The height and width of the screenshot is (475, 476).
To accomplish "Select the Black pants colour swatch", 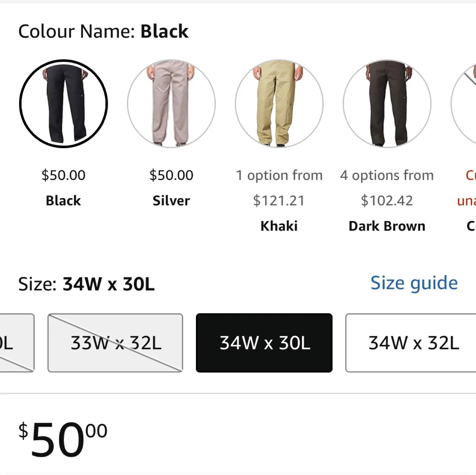I will tap(63, 104).
